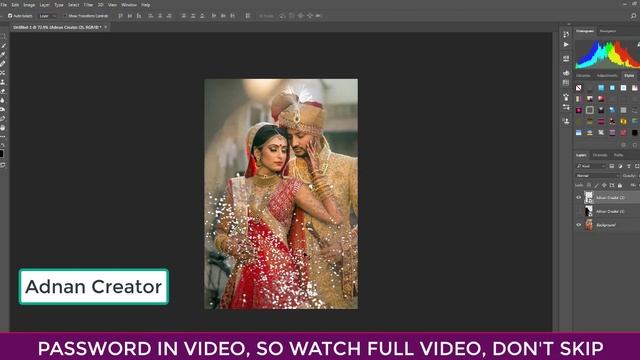
Task: Toggle the adjustment layers filter icon
Action: click(620, 166)
